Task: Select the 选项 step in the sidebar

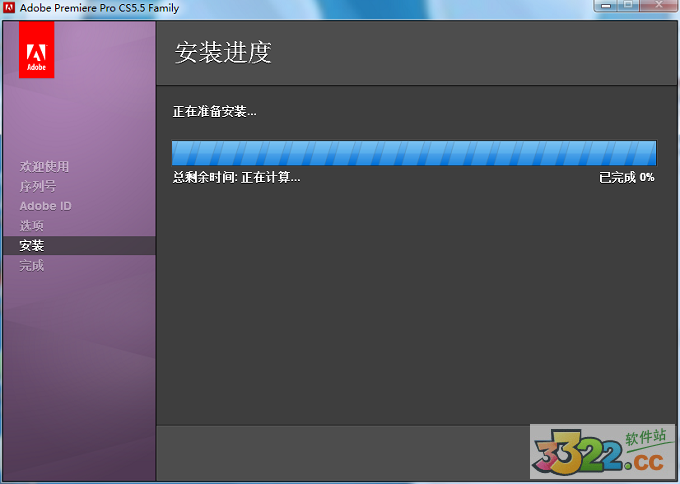Action: point(32,226)
